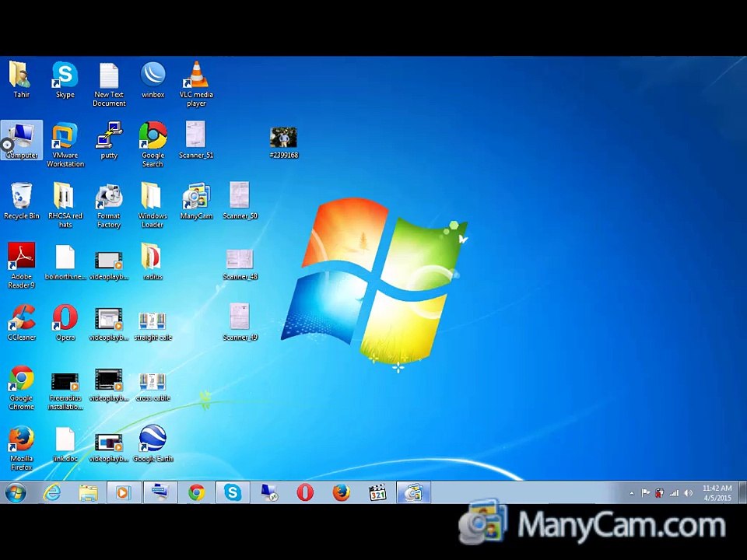747x560 pixels.
Task: Switch to Skype on the taskbar
Action: tap(233, 492)
